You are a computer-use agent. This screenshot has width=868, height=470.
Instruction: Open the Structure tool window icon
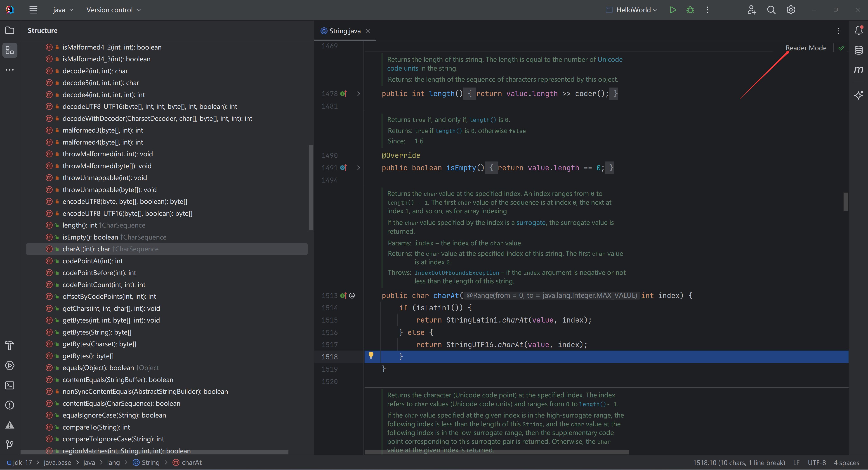tap(10, 50)
